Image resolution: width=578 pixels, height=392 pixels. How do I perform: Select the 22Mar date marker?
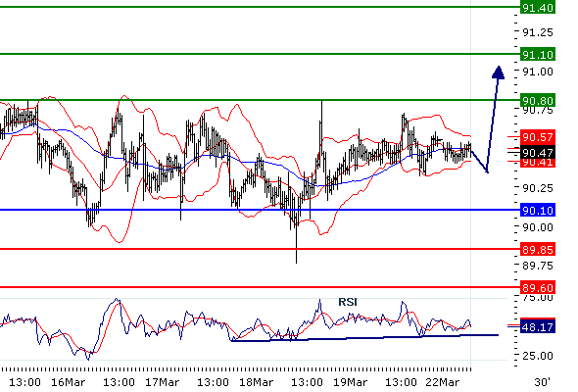pos(443,382)
